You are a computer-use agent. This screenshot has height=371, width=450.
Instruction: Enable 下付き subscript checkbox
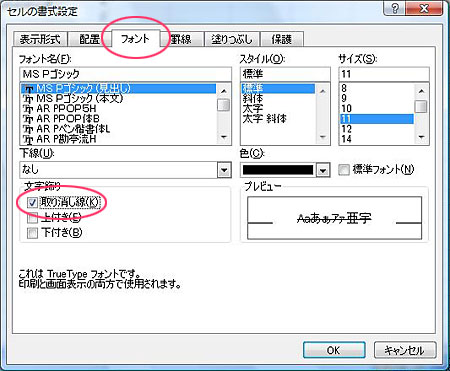point(33,233)
